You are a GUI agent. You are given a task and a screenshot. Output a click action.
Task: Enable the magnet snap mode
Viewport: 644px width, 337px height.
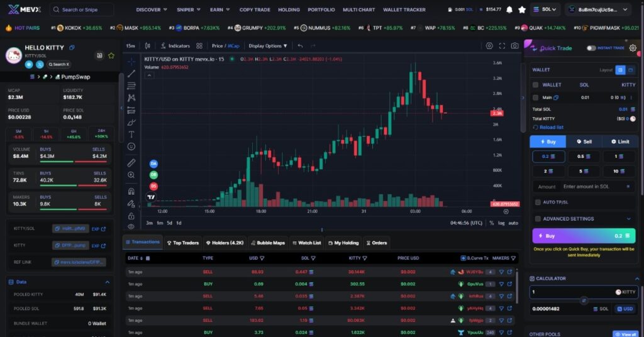(131, 191)
